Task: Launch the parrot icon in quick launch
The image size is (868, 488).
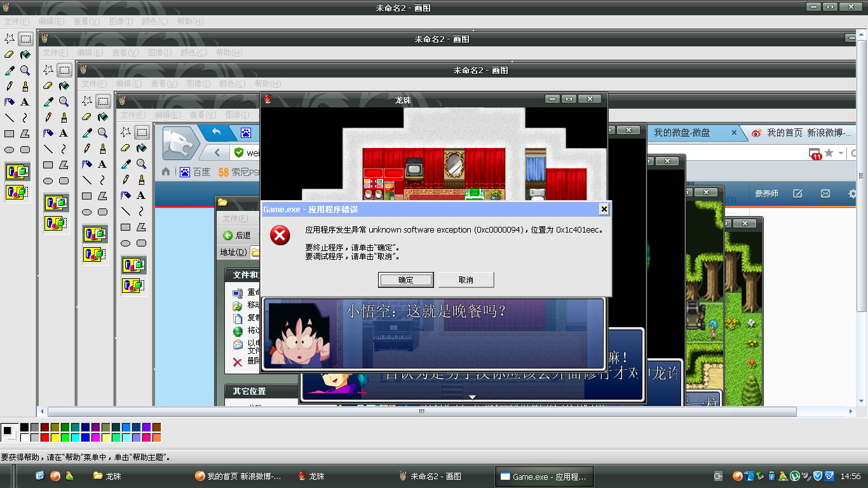Action: click(x=69, y=475)
